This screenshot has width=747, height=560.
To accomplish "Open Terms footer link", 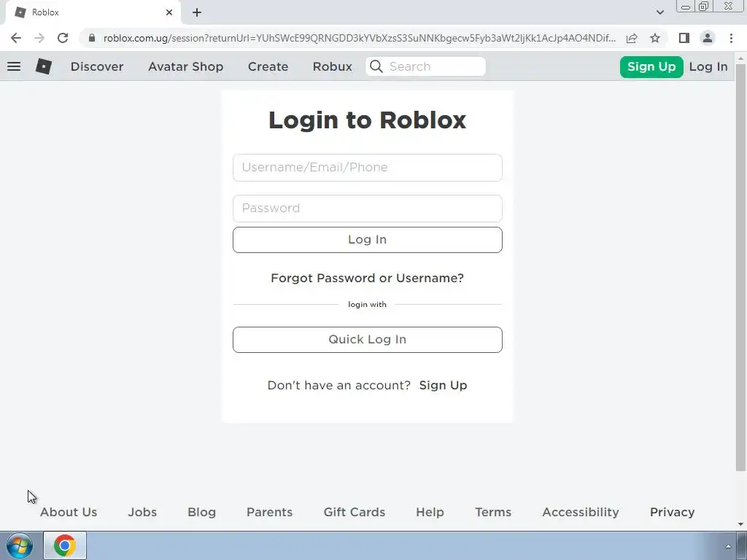I will [493, 512].
